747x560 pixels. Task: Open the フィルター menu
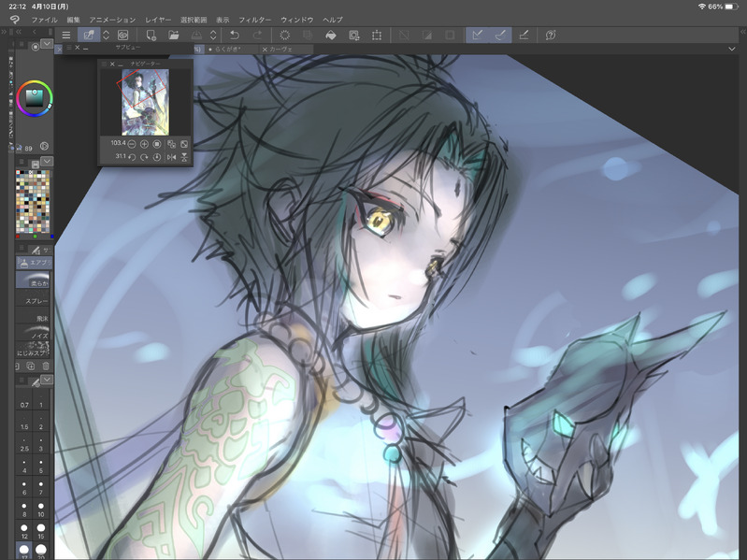pyautogui.click(x=255, y=20)
